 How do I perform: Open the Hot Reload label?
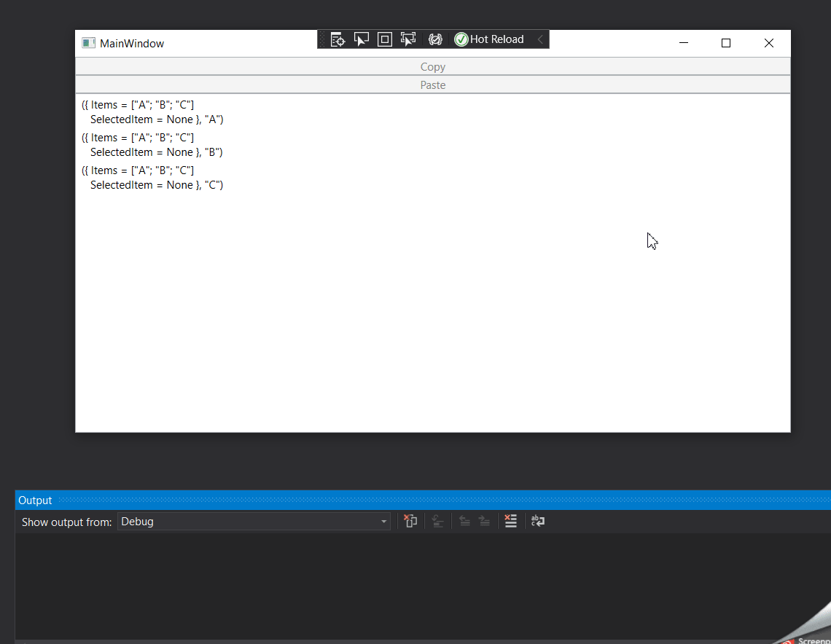click(x=496, y=39)
